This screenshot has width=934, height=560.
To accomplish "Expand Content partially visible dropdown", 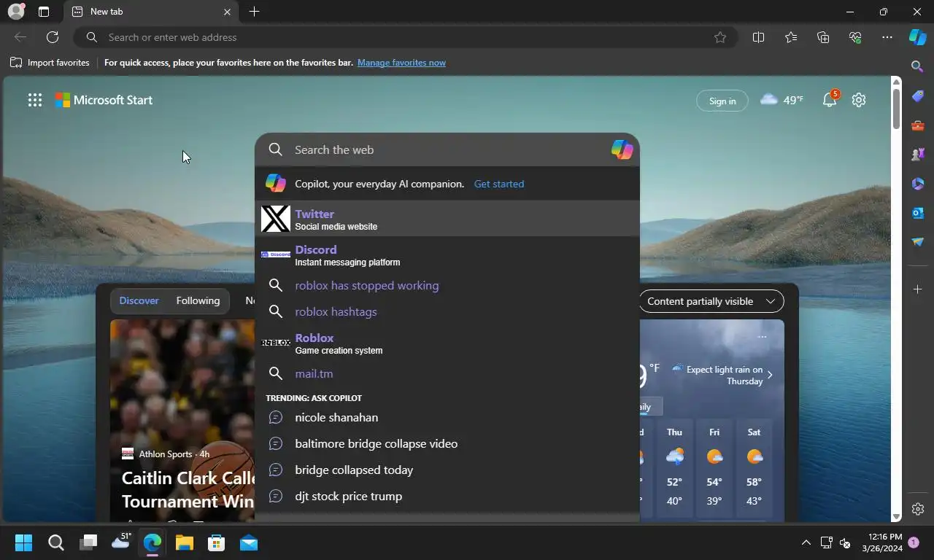I will pos(711,301).
